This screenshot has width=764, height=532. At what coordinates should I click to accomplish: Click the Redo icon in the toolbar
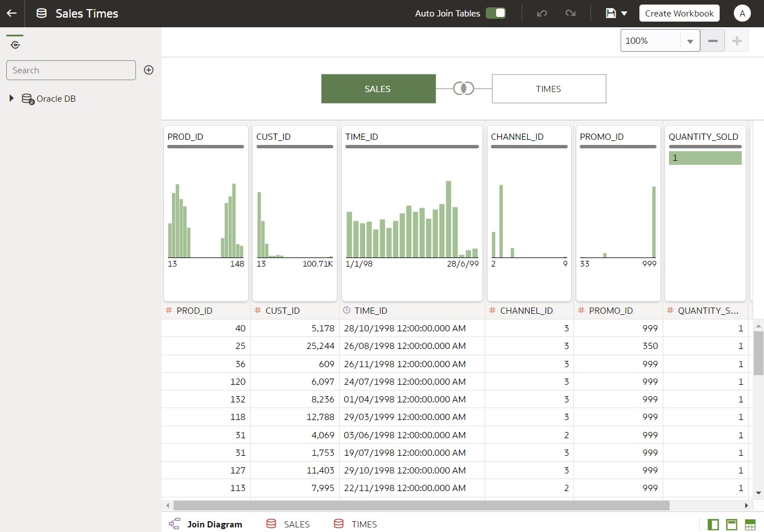[x=571, y=13]
